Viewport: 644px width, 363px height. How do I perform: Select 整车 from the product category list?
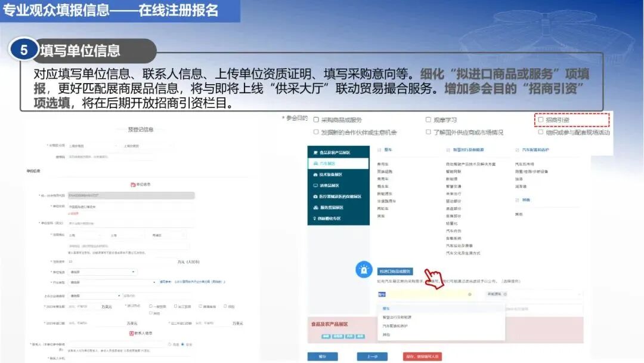385,307
